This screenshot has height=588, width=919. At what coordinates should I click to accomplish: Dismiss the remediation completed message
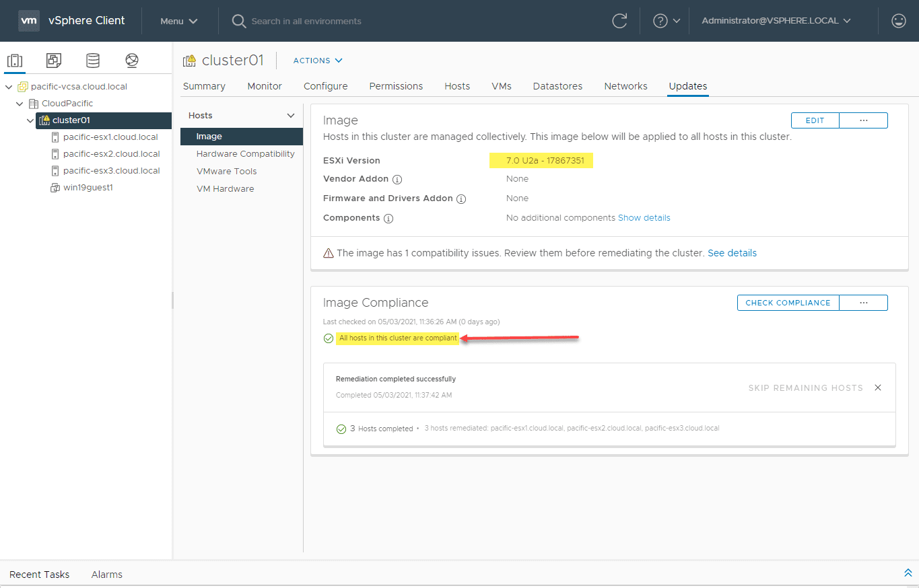[x=877, y=388]
